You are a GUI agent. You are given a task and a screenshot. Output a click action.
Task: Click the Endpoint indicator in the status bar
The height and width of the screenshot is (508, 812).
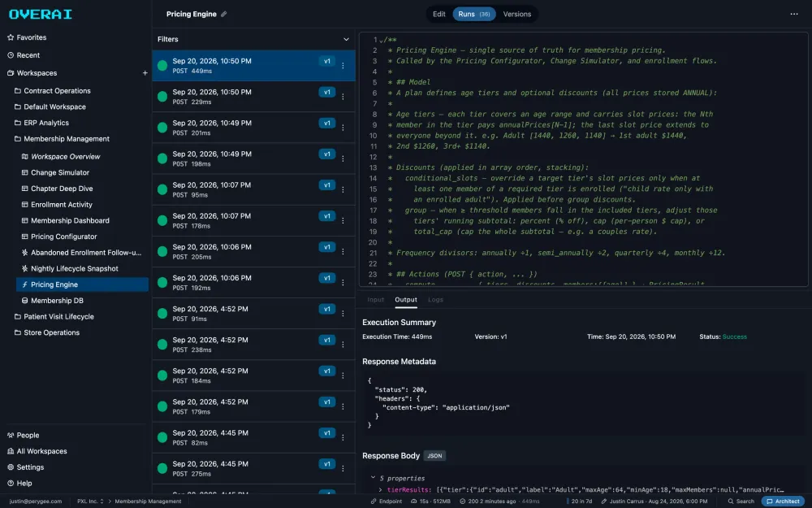pos(387,501)
